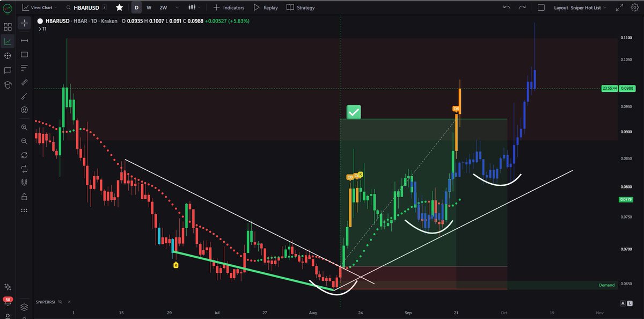The width and height of the screenshot is (644, 319).
Task: Click the Demand zone label
Action: click(x=606, y=285)
